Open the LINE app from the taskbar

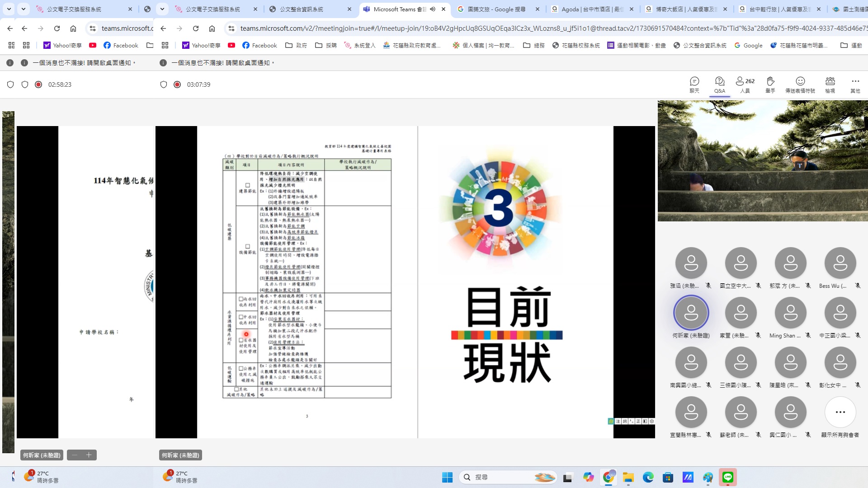(x=728, y=477)
